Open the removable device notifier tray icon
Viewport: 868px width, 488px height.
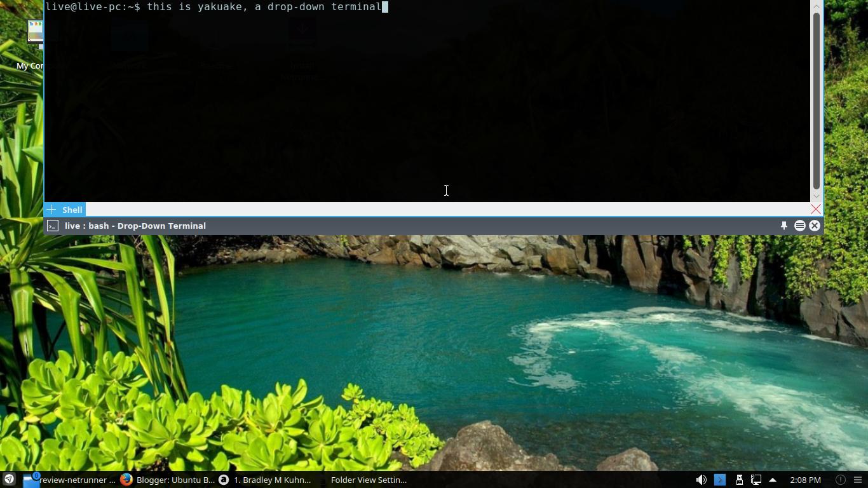(739, 480)
